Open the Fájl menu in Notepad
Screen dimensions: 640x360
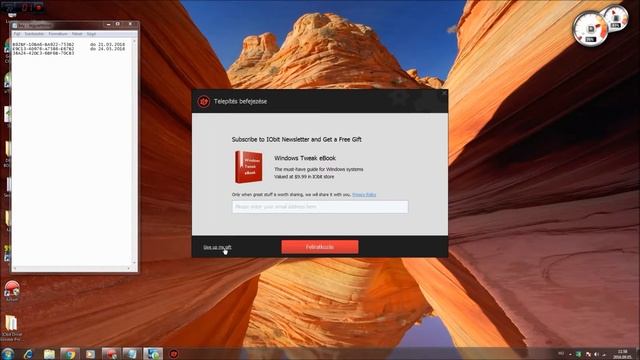pyautogui.click(x=17, y=34)
